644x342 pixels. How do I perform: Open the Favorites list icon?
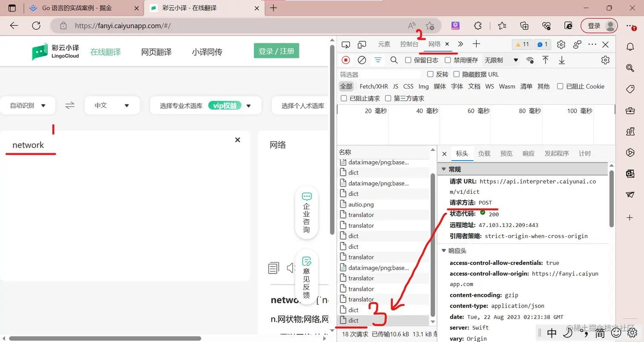point(502,26)
